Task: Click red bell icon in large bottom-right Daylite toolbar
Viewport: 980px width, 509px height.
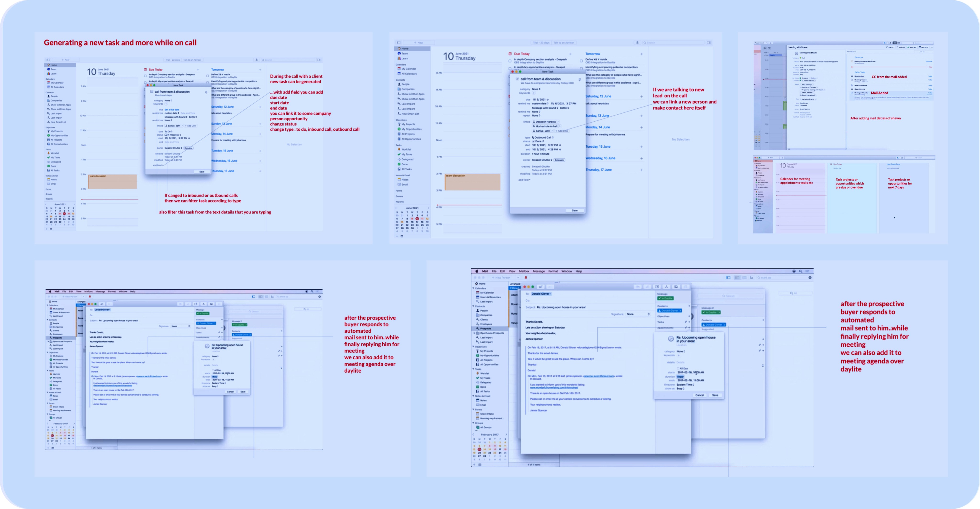Action: [526, 278]
